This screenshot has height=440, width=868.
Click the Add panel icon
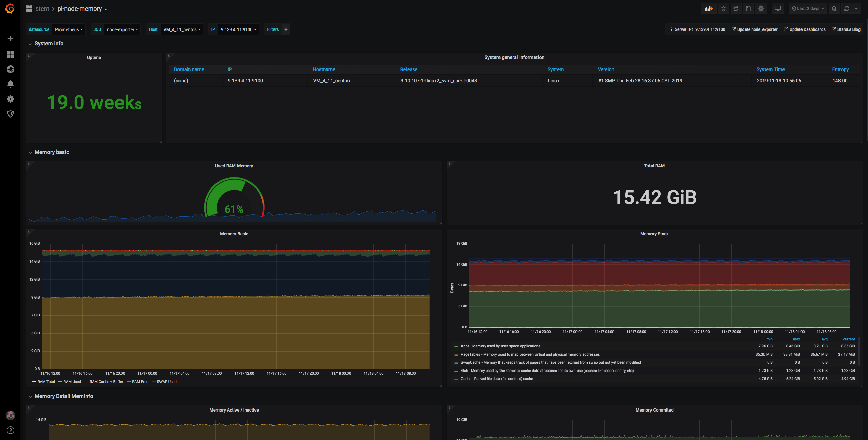point(709,9)
